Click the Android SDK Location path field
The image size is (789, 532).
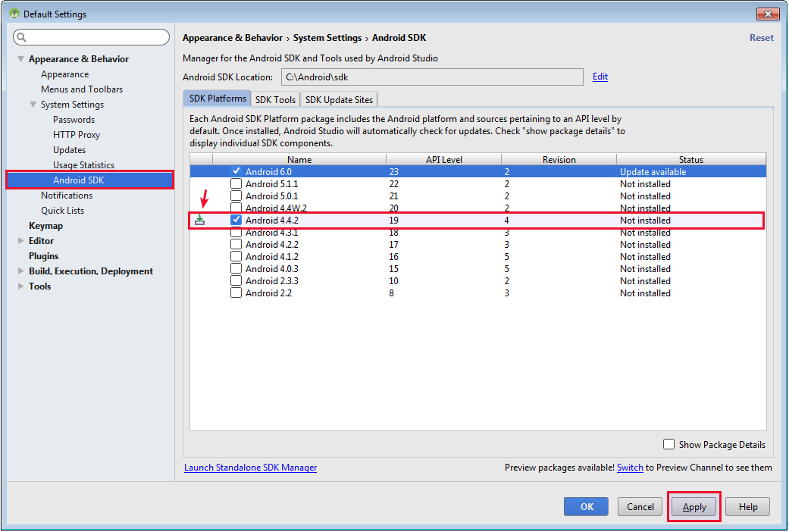(432, 77)
